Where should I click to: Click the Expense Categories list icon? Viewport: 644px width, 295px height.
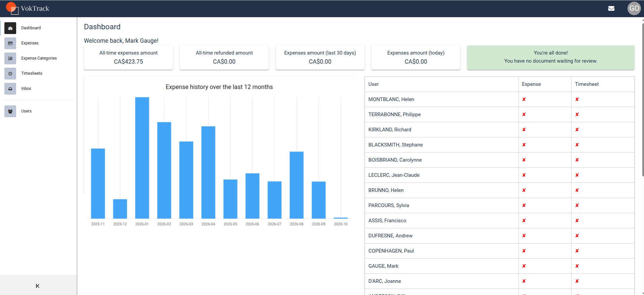[10, 59]
